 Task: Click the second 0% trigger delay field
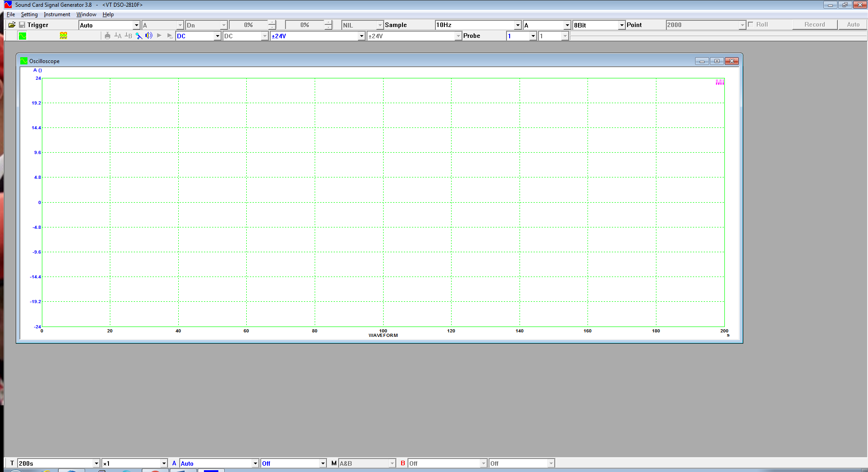pos(305,25)
